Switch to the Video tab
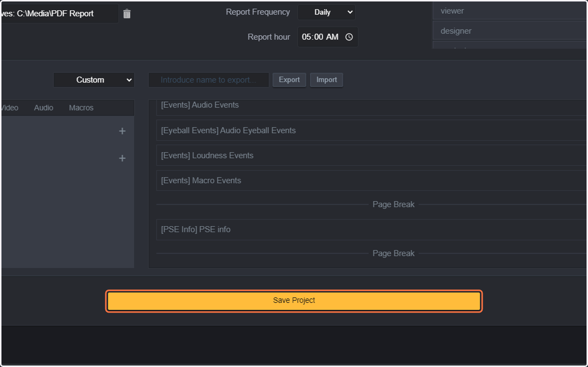Viewport: 588px width, 367px height. click(x=10, y=107)
